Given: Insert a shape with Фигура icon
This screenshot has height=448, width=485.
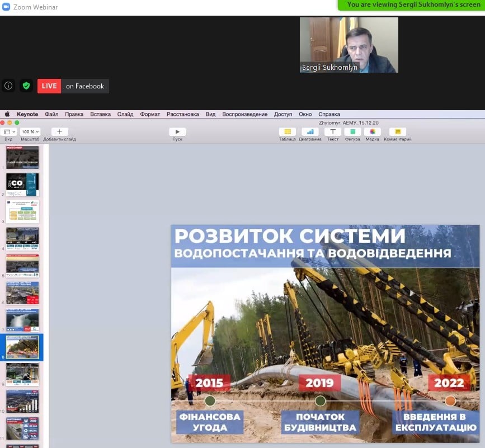Looking at the screenshot, I should [x=352, y=132].
